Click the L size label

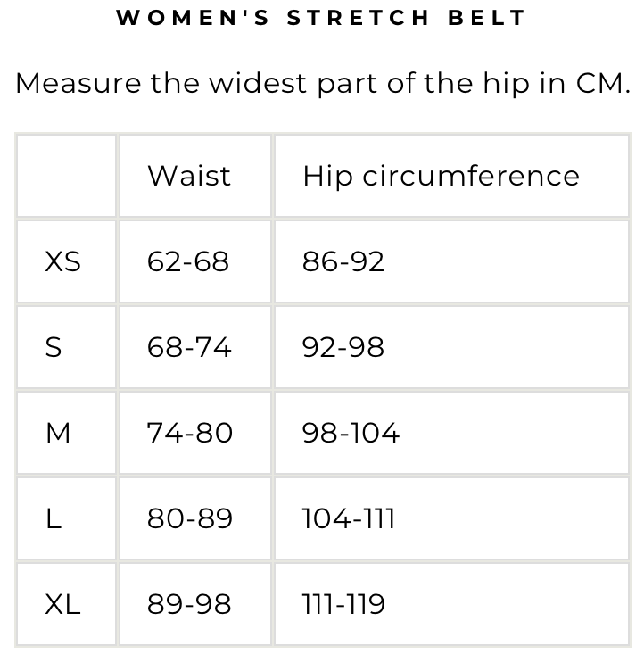tap(53, 518)
